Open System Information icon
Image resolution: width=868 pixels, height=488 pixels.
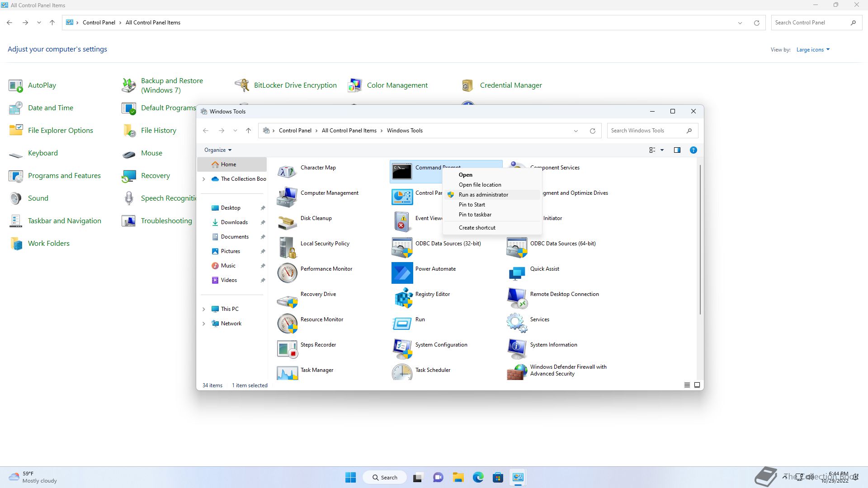[x=517, y=348]
